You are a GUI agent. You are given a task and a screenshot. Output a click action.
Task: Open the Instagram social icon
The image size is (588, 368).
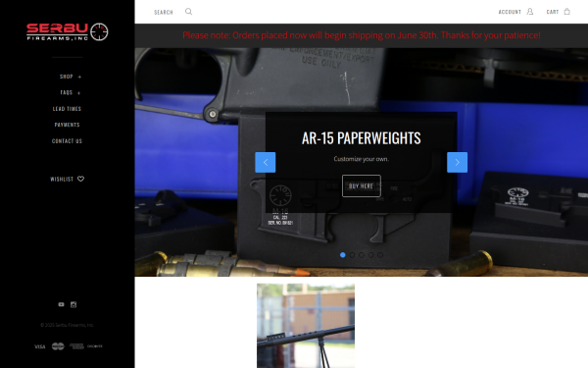[73, 304]
